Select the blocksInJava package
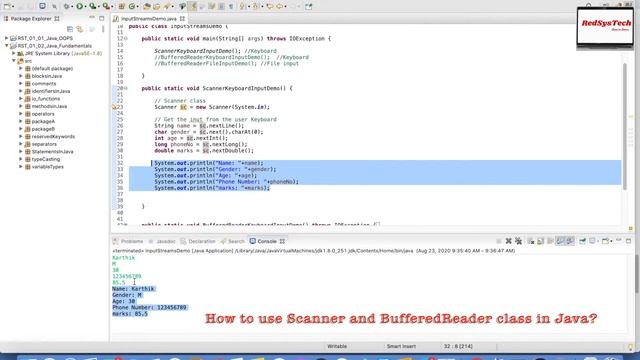The width and height of the screenshot is (640, 360). [x=47, y=76]
